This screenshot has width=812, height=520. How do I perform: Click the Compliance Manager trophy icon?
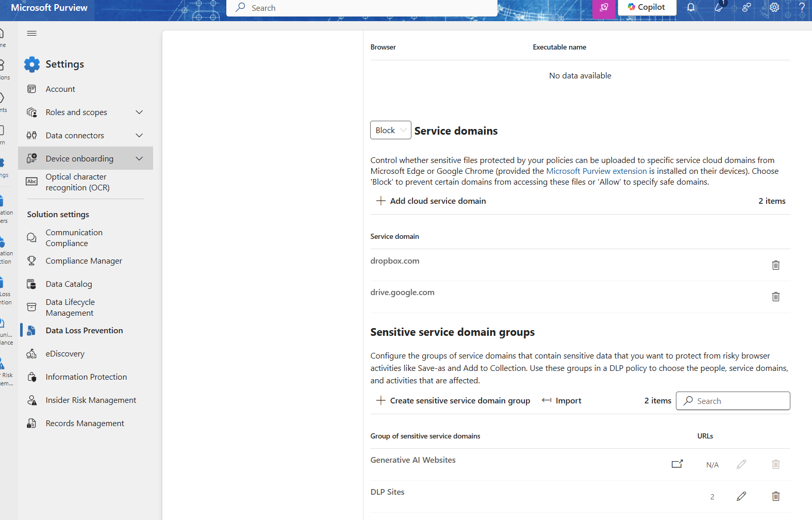click(31, 261)
